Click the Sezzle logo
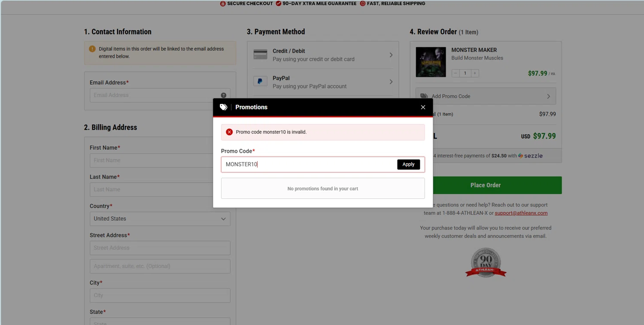Viewport: 644px width, 325px height. (x=530, y=156)
